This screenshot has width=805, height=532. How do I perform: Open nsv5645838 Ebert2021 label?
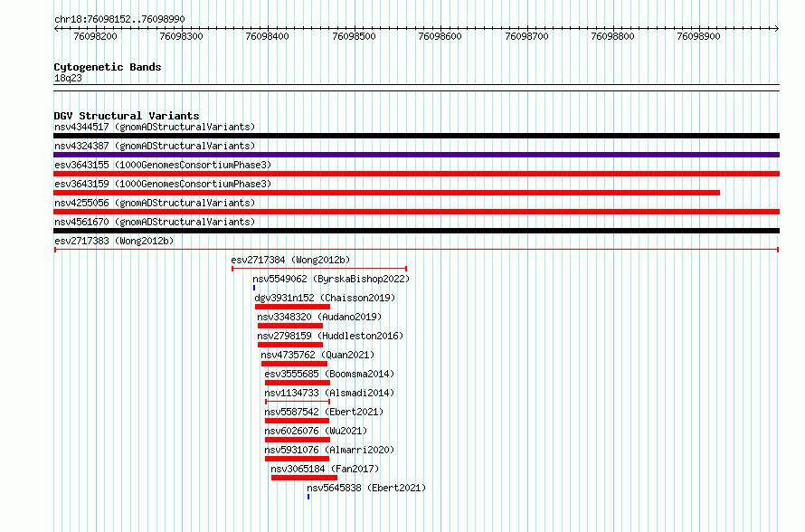click(x=366, y=488)
